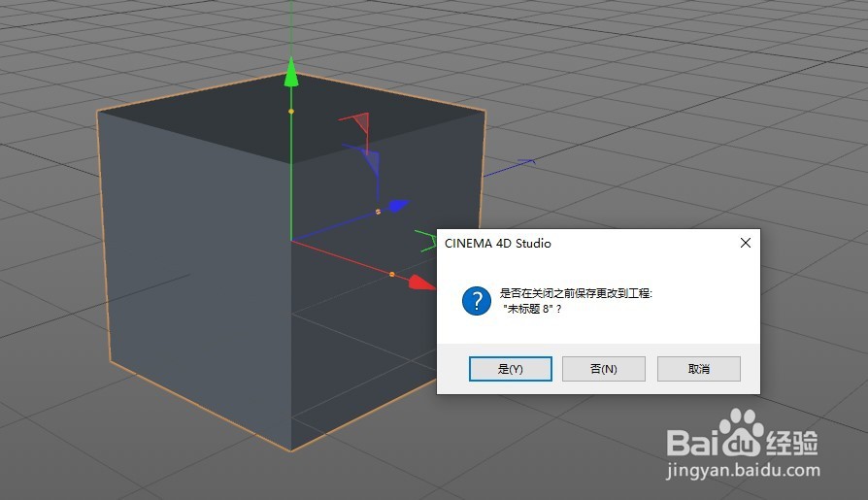Click the 是(Y) button to save
Image resolution: width=868 pixels, height=500 pixels.
511,369
